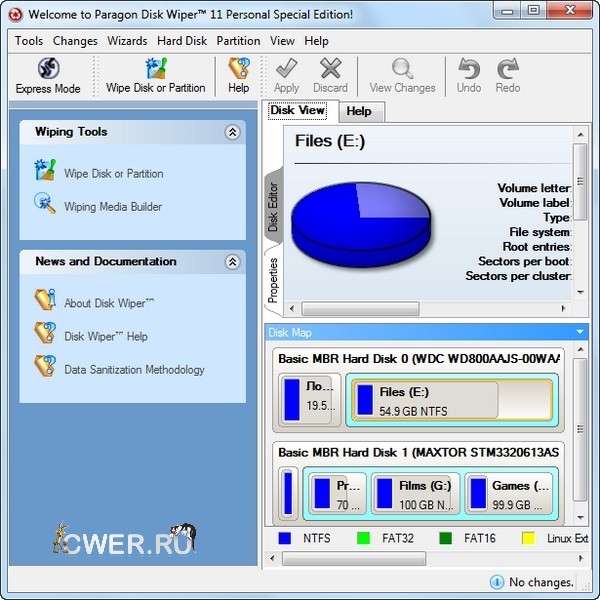Apply pending changes with the checkmark icon
The width and height of the screenshot is (600, 600).
[x=286, y=76]
